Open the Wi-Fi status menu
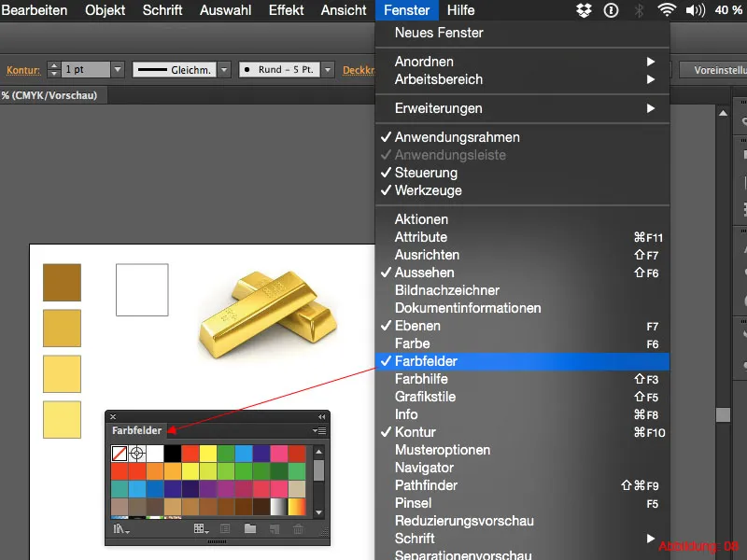The height and width of the screenshot is (560, 747). point(667,10)
